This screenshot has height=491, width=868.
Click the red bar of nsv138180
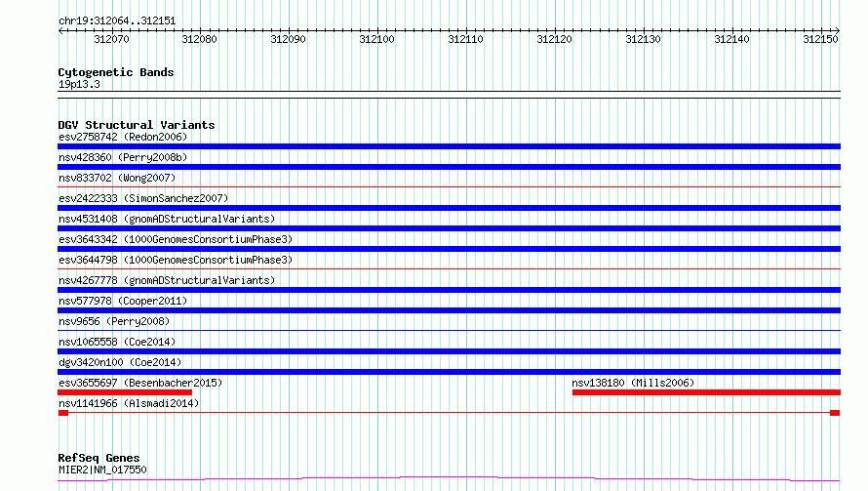pyautogui.click(x=706, y=392)
